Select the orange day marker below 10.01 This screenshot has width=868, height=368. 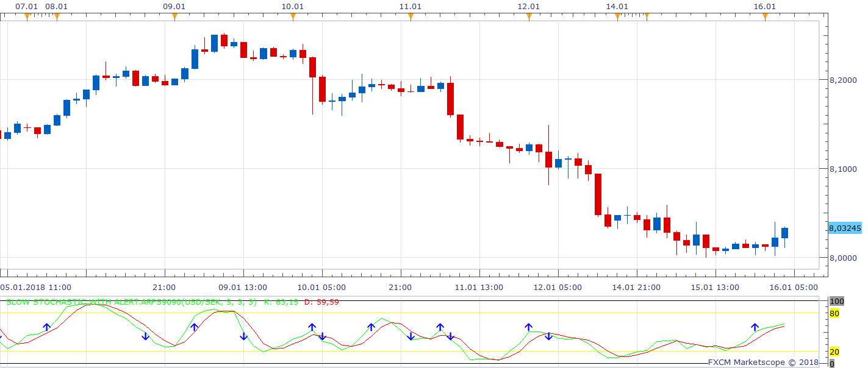click(x=293, y=16)
